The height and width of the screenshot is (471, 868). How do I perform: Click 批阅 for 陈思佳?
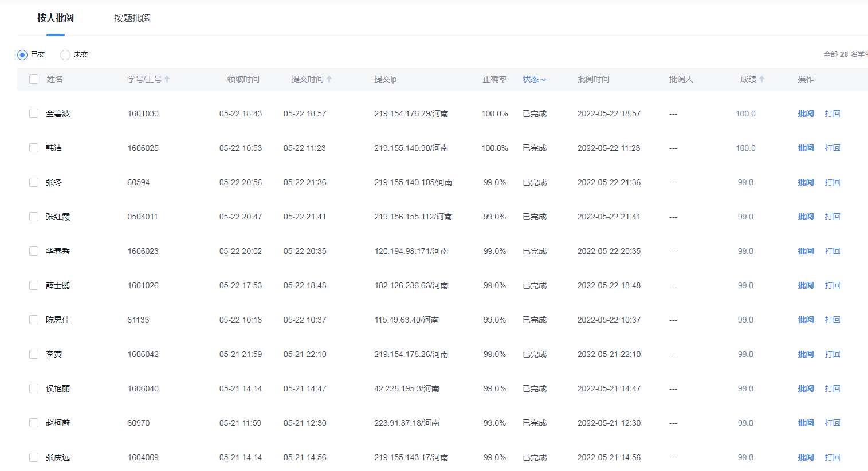(x=806, y=320)
